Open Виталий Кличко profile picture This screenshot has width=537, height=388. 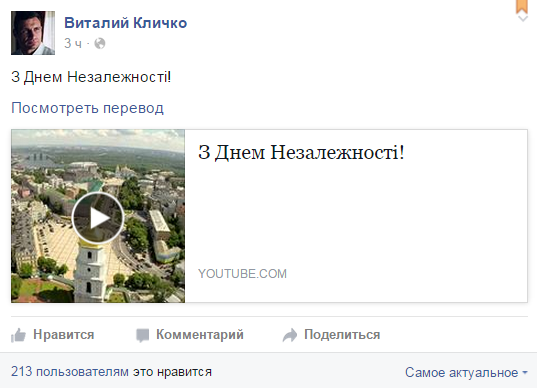[x=33, y=33]
